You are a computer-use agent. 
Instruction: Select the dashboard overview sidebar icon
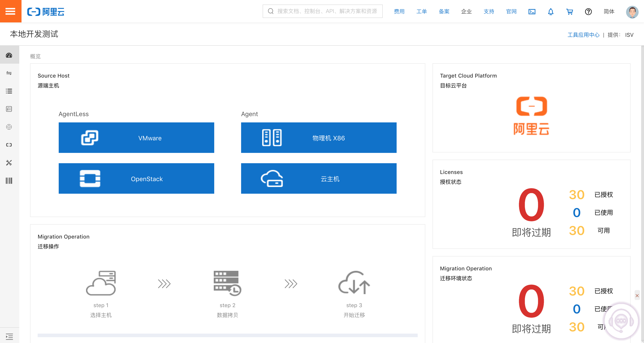(9, 55)
